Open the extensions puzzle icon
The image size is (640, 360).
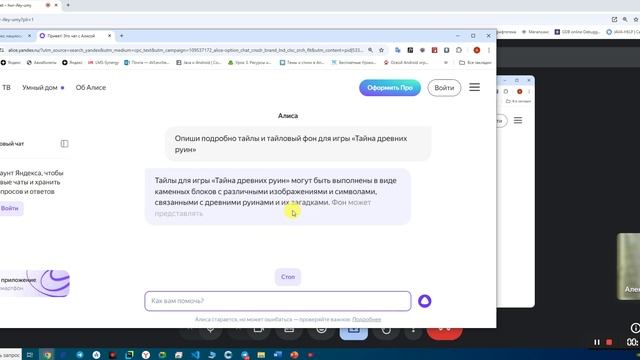459,50
